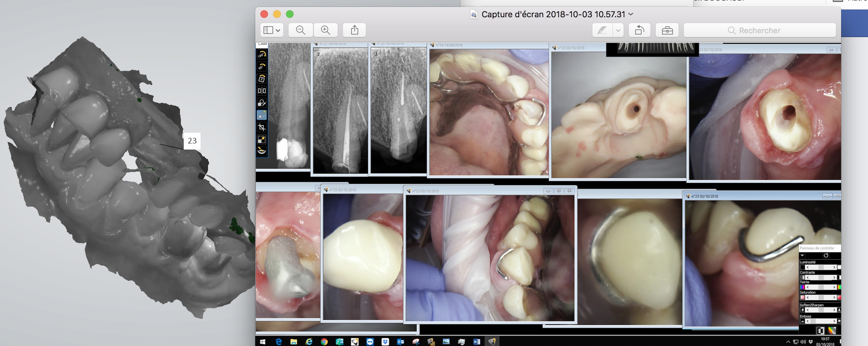This screenshot has height=346, width=868.
Task: Click the Rotate image toolbar button
Action: point(639,30)
